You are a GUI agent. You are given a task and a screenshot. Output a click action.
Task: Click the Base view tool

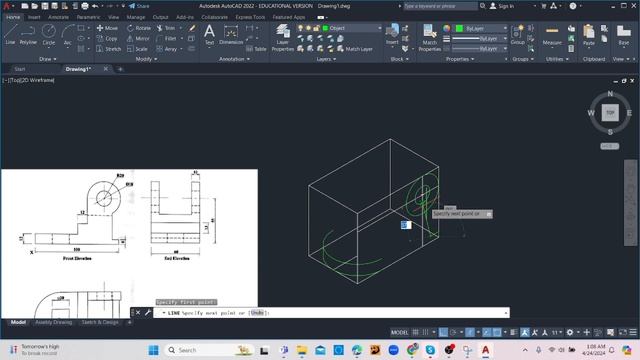coord(623,35)
